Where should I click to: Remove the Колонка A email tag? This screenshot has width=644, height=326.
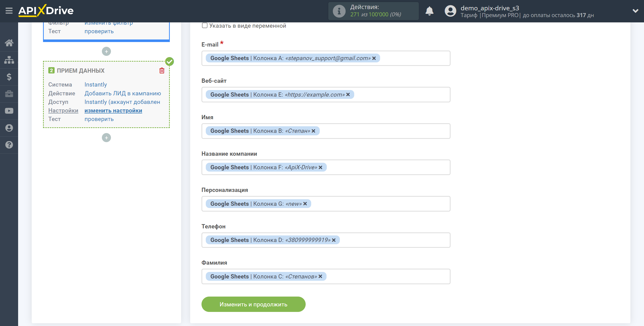374,58
